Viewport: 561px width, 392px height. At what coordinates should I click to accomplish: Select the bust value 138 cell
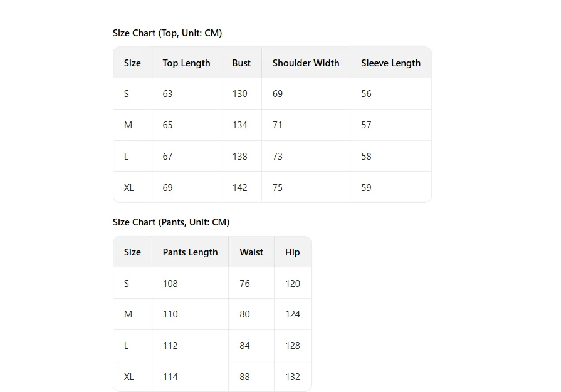[x=240, y=157]
